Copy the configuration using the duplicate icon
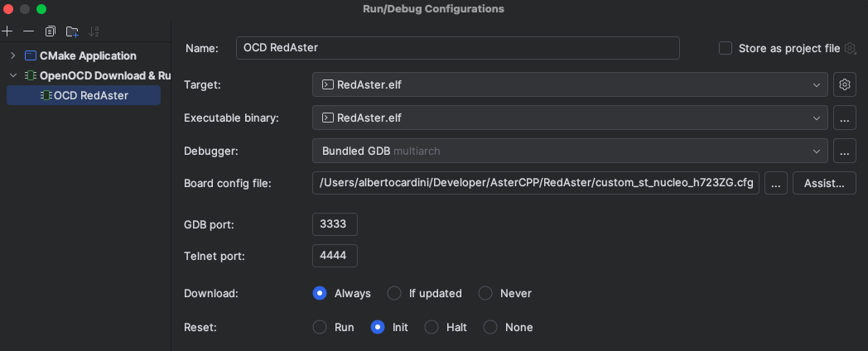 pyautogui.click(x=51, y=31)
